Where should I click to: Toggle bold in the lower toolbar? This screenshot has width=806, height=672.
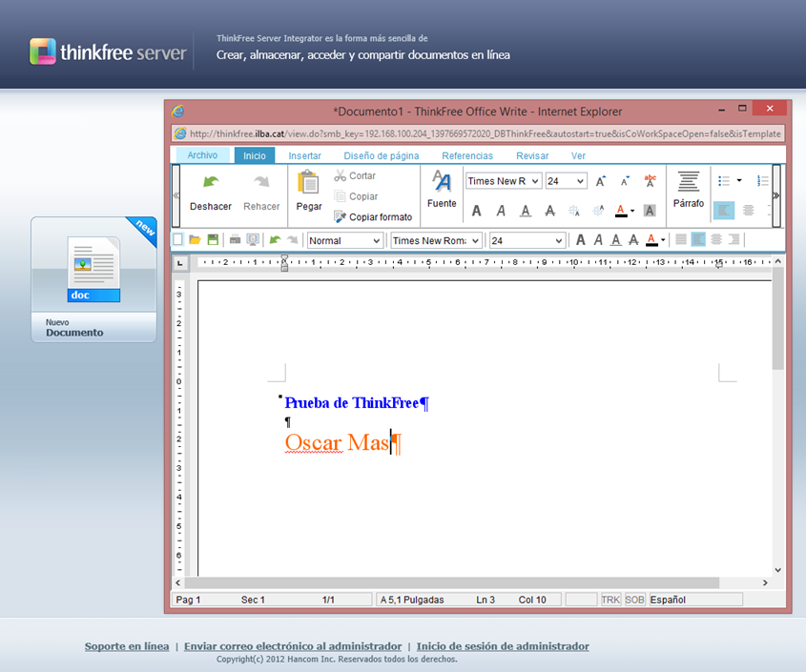click(x=580, y=239)
